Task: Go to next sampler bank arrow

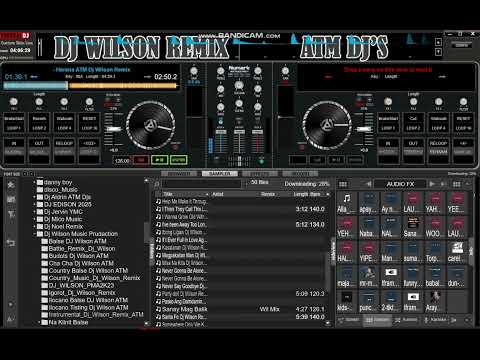Action: (x=432, y=184)
